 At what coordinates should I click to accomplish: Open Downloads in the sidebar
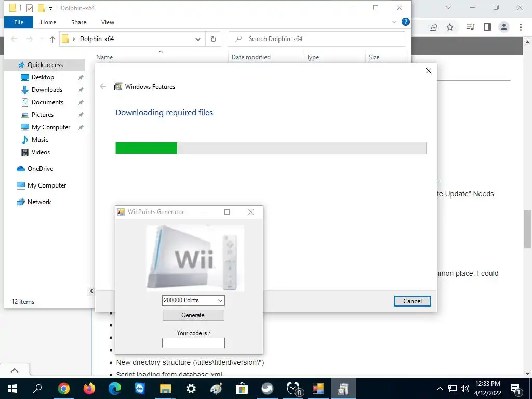47,90
